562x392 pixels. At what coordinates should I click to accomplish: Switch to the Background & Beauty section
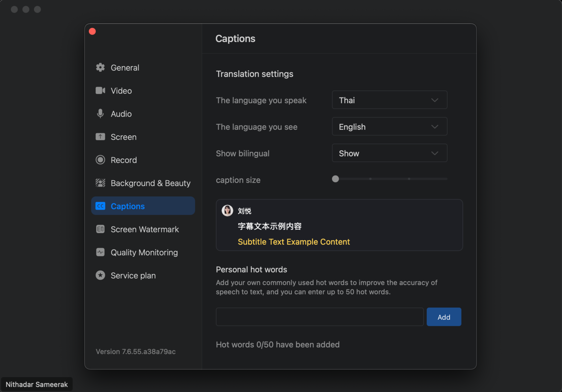point(150,183)
